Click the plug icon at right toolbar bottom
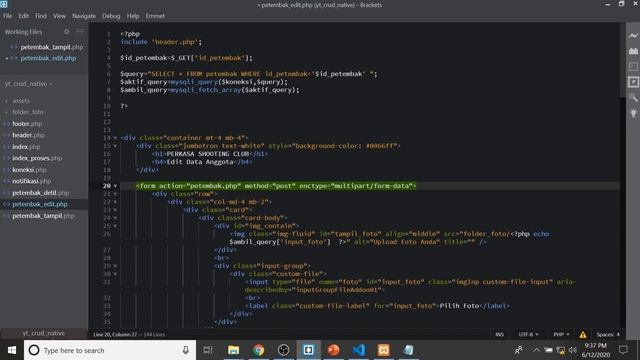Viewport: 640px width, 360px height. point(633,113)
